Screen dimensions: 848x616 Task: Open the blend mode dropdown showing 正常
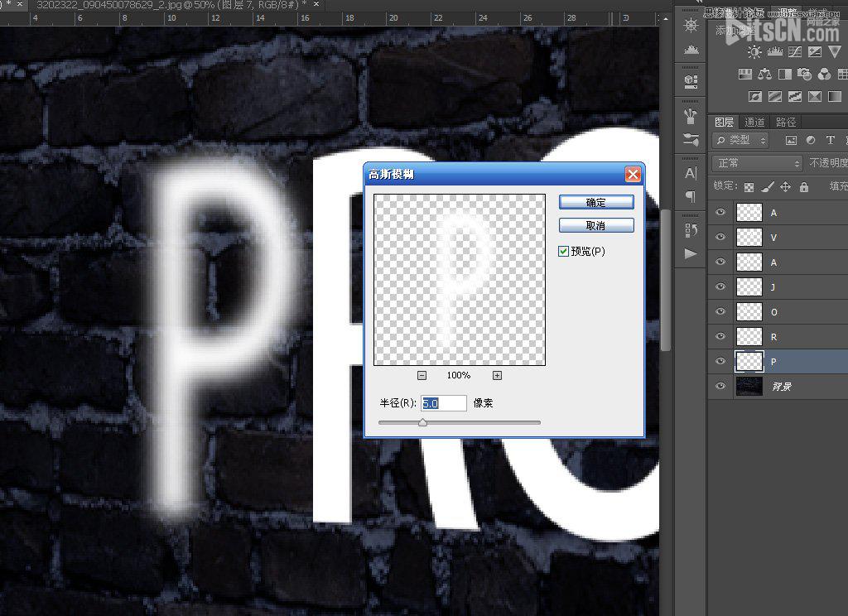click(x=757, y=163)
